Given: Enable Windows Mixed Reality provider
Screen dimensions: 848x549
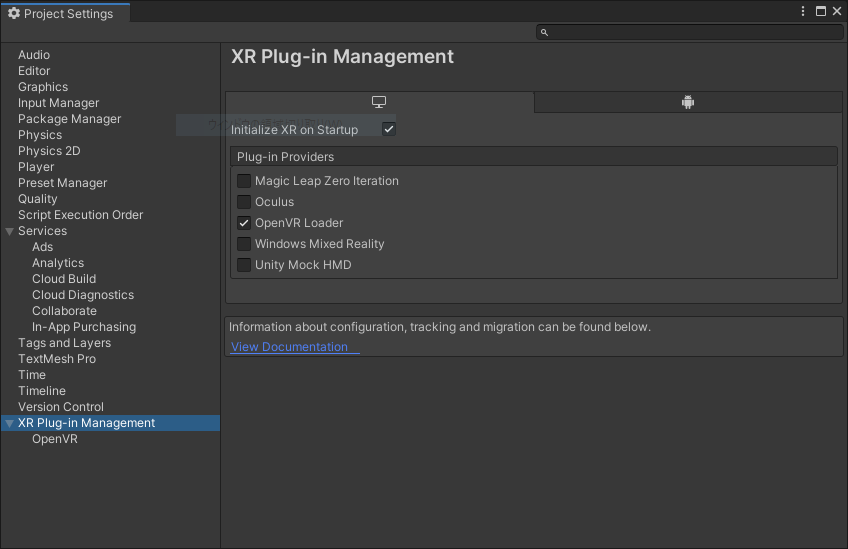Looking at the screenshot, I should [x=244, y=244].
